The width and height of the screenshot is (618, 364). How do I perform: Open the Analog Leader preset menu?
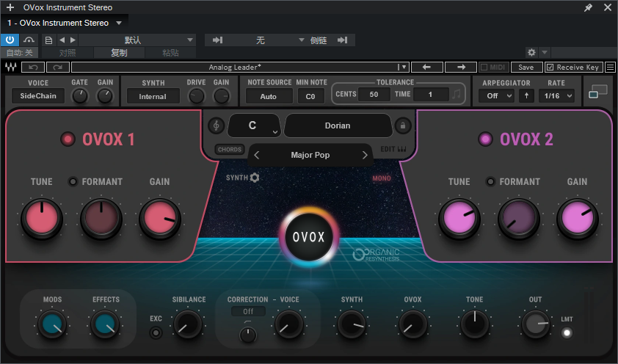coord(240,68)
